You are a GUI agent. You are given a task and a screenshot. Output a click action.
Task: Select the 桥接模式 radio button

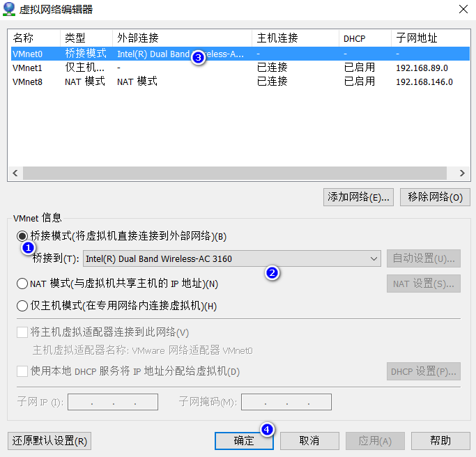[22, 235]
